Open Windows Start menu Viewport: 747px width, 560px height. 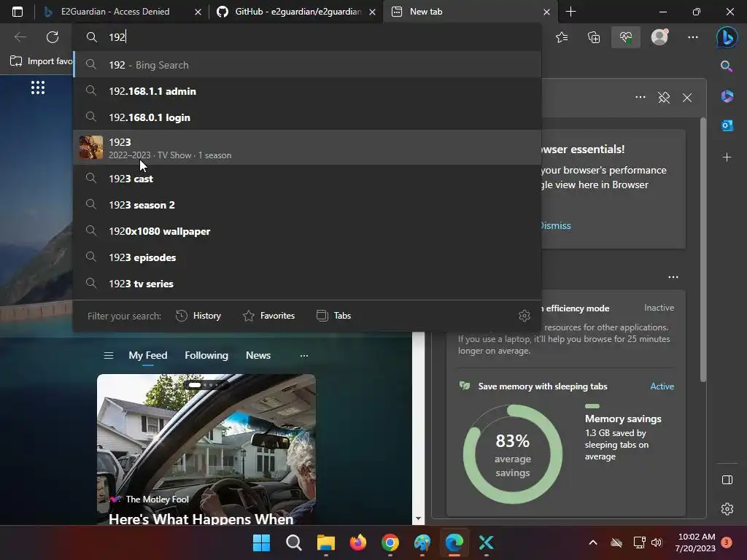click(x=261, y=542)
